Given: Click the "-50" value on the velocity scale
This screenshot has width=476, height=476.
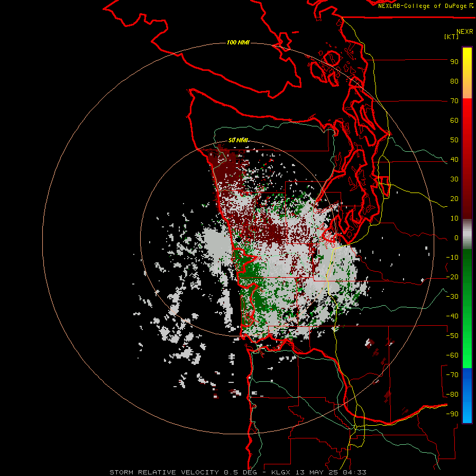Looking at the screenshot, I should 452,336.
